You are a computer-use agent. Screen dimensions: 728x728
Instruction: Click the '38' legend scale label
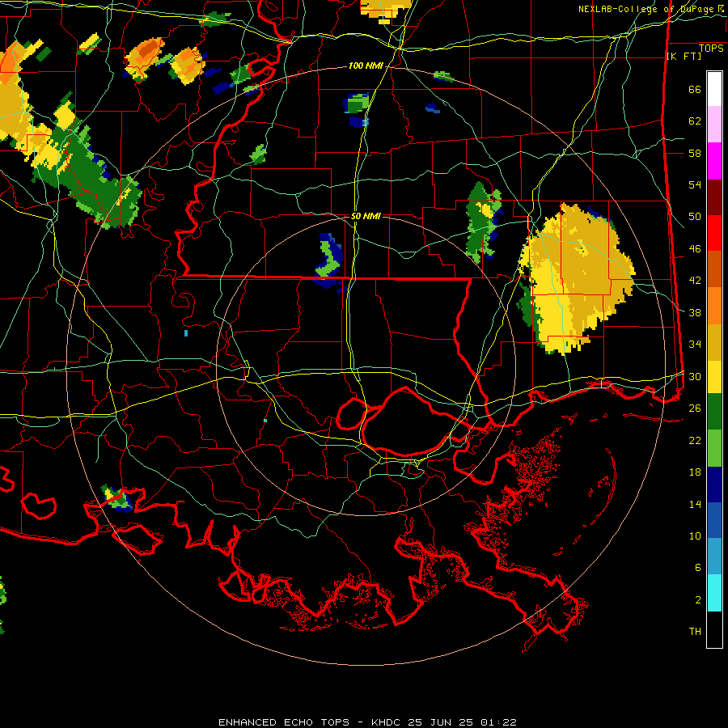pos(695,312)
